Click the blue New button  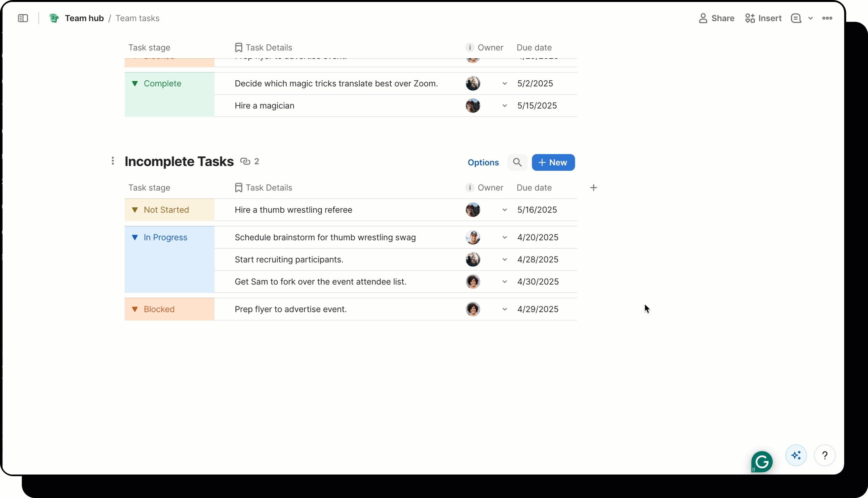click(x=553, y=162)
